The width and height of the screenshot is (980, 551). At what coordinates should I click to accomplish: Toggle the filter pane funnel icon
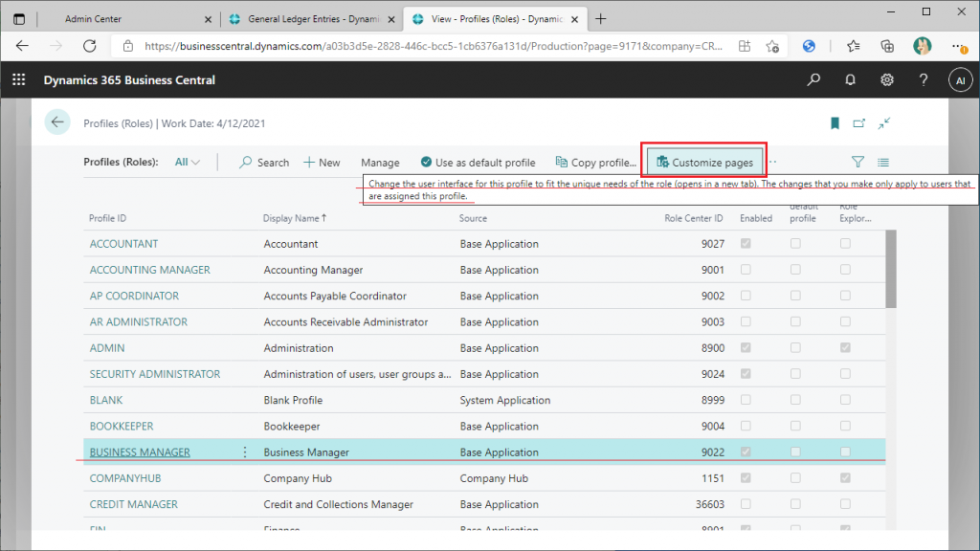[x=857, y=162]
